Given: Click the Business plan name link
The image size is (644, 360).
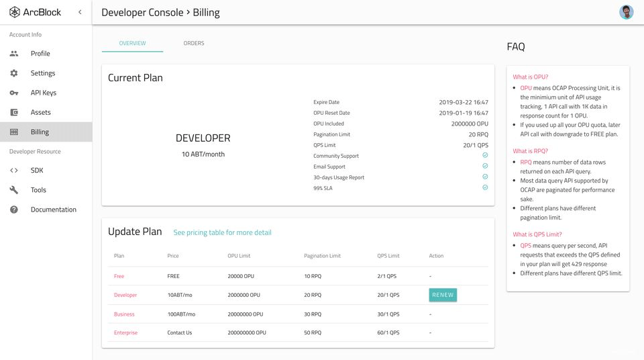Looking at the screenshot, I should click(x=124, y=314).
